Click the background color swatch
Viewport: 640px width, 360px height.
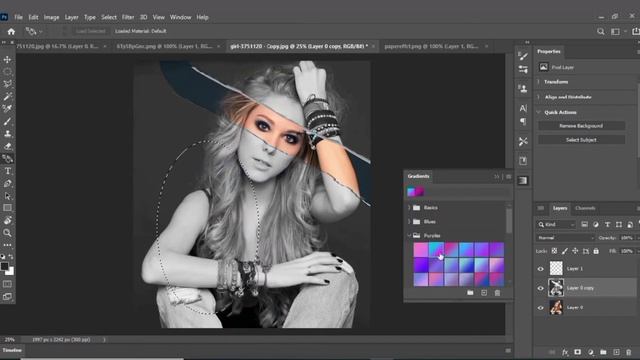(x=10, y=271)
